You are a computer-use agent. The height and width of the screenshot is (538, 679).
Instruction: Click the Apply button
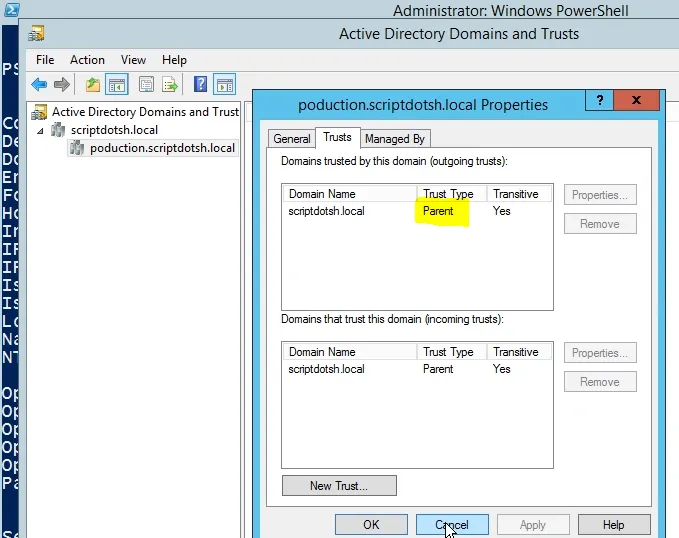click(533, 525)
